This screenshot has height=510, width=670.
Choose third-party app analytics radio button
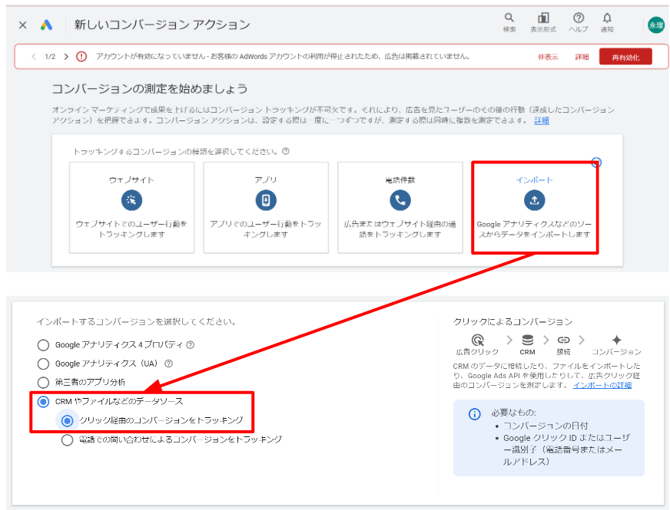(43, 382)
